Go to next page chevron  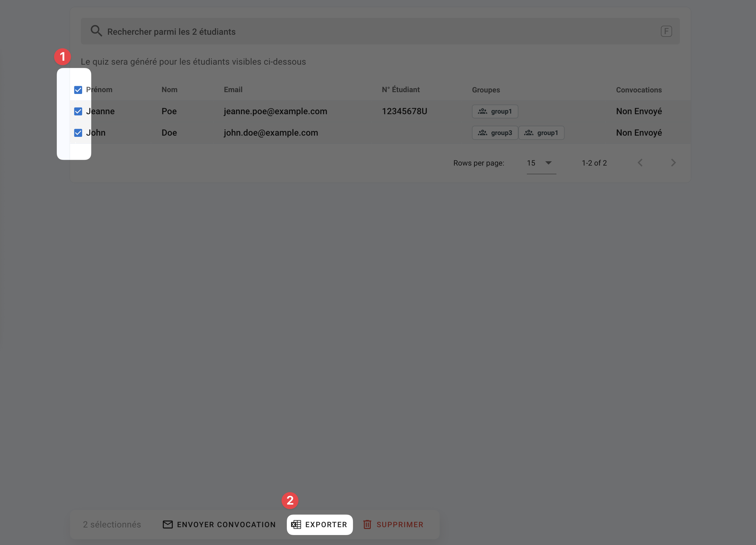(673, 163)
